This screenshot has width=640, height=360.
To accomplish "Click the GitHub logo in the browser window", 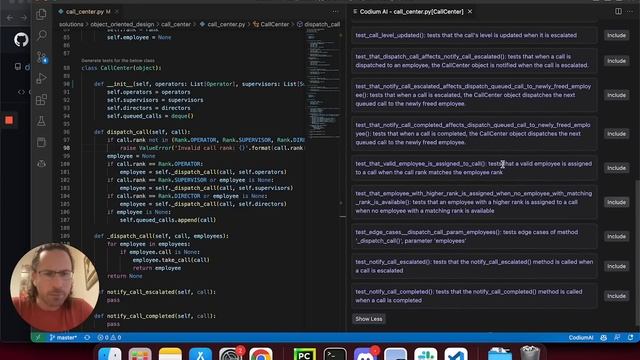I will coord(21,40).
